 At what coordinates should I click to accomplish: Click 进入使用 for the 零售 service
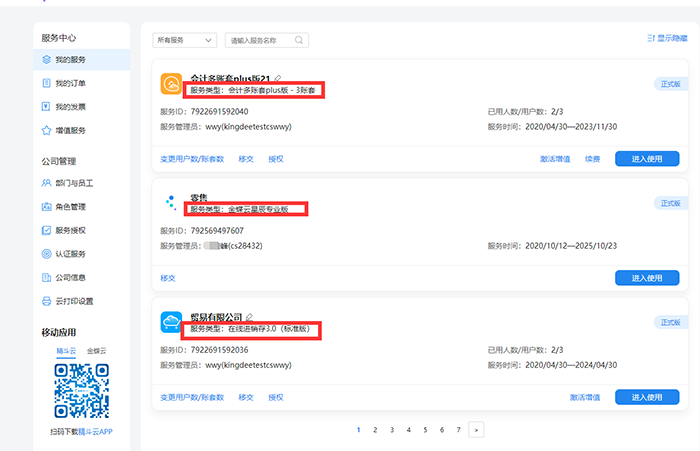pyautogui.click(x=647, y=278)
